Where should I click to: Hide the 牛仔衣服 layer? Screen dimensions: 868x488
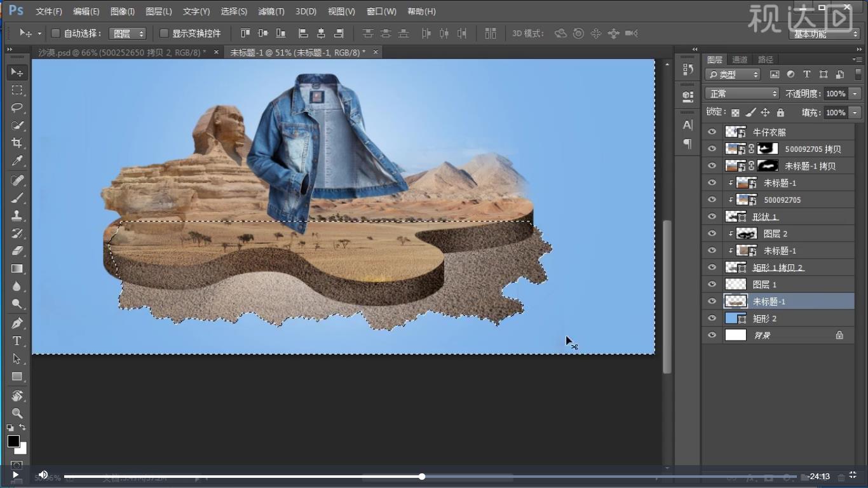pos(712,132)
